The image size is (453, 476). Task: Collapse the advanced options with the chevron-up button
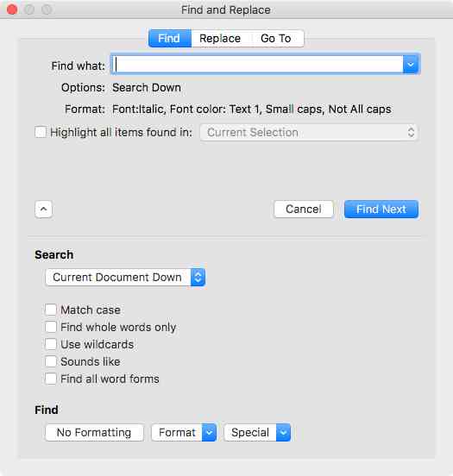coord(43,210)
